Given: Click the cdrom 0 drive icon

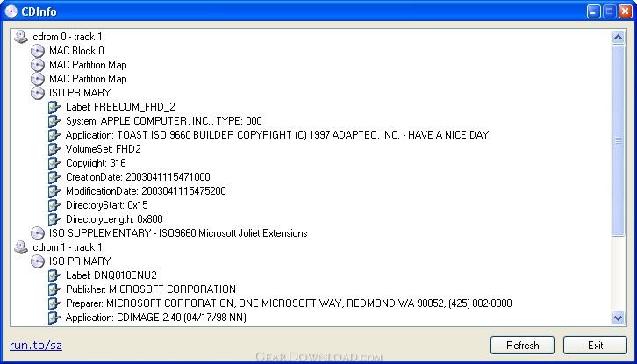Looking at the screenshot, I should tap(21, 37).
